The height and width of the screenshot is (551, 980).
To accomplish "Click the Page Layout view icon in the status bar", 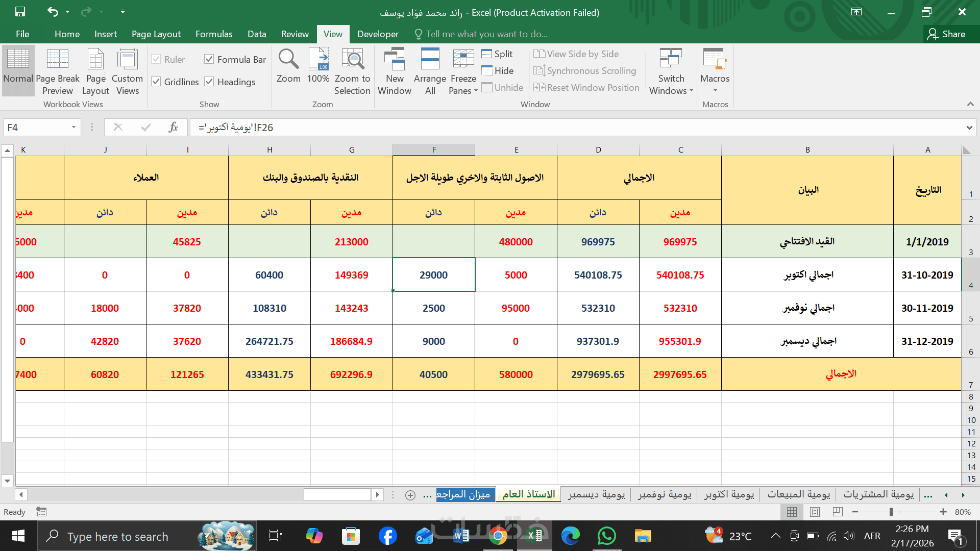I will [815, 512].
